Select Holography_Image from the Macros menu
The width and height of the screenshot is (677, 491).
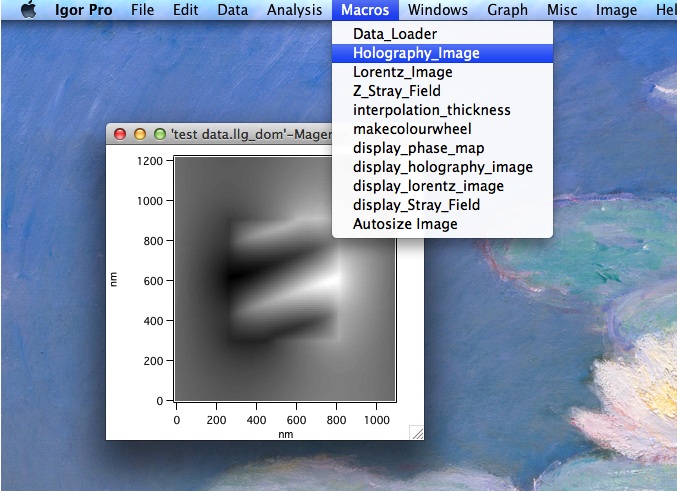[x=416, y=53]
